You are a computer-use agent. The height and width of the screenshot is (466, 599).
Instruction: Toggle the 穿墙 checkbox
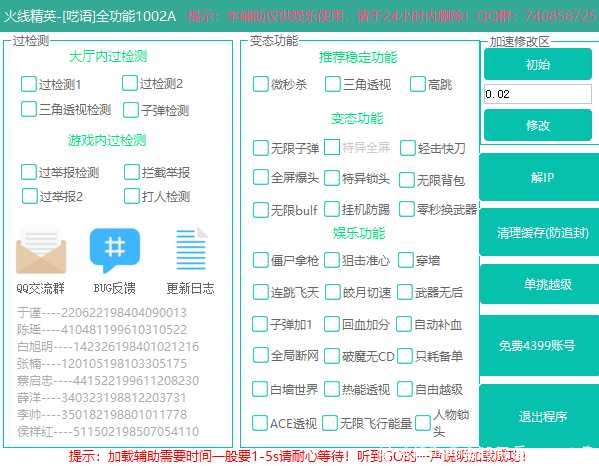[406, 260]
